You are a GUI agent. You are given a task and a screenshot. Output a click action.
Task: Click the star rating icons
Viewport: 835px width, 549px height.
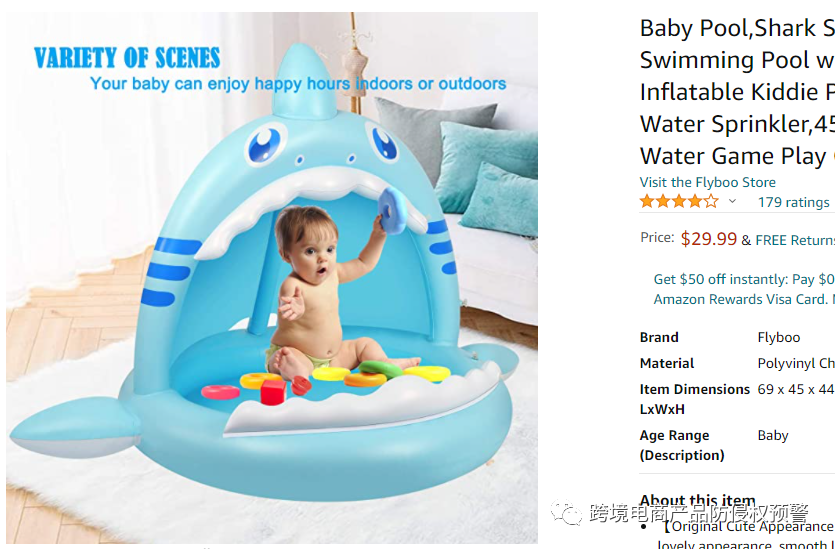(x=679, y=201)
